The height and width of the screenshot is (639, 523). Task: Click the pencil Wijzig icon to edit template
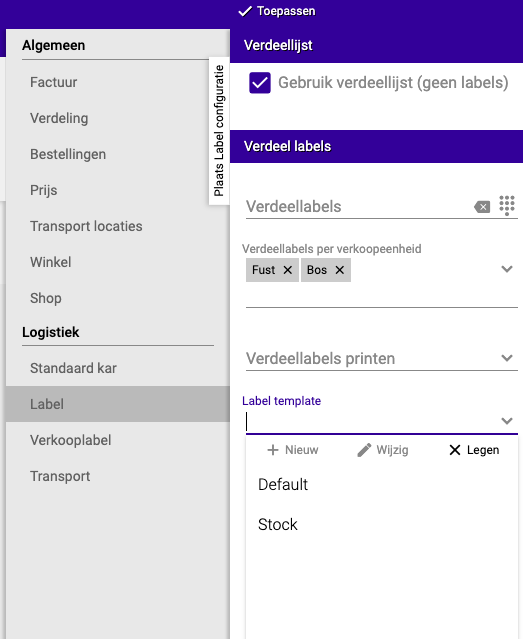pyautogui.click(x=364, y=450)
